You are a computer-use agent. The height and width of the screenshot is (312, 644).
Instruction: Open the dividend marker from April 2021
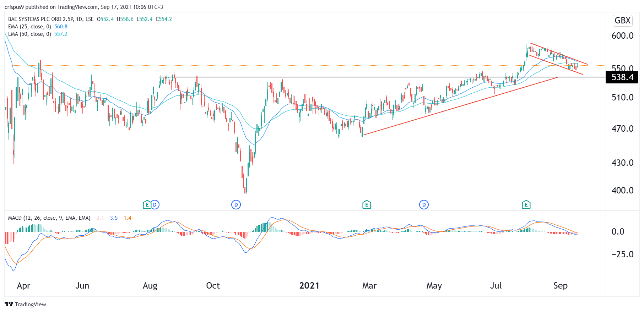pyautogui.click(x=424, y=205)
